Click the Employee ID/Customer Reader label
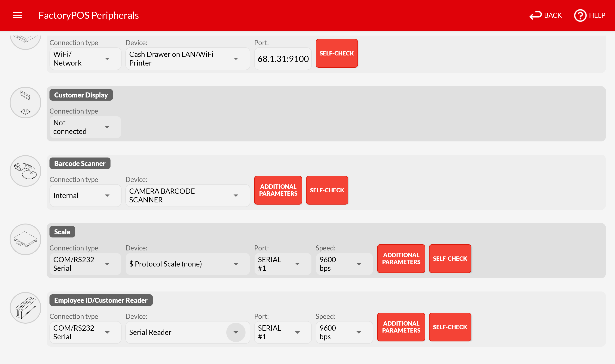This screenshot has width=615, height=364. (x=101, y=300)
